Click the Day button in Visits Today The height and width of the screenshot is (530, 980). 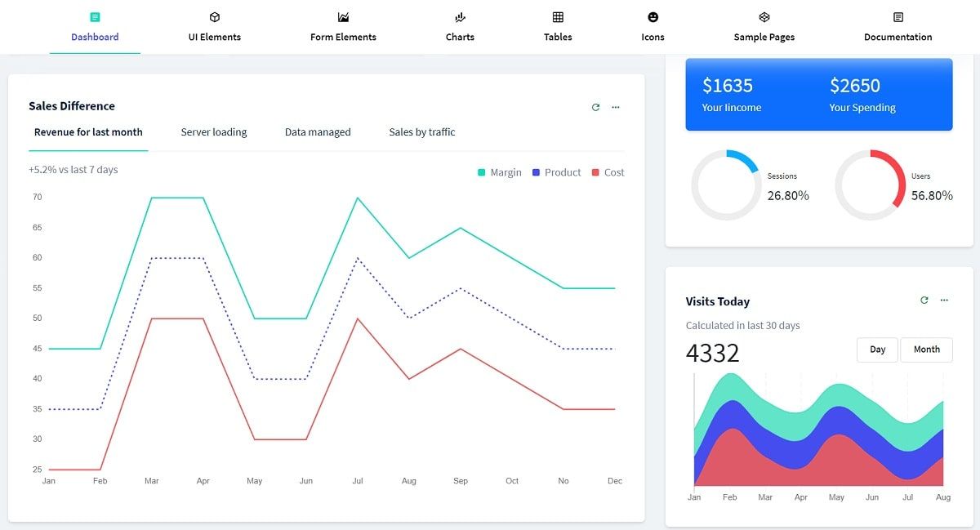tap(877, 350)
